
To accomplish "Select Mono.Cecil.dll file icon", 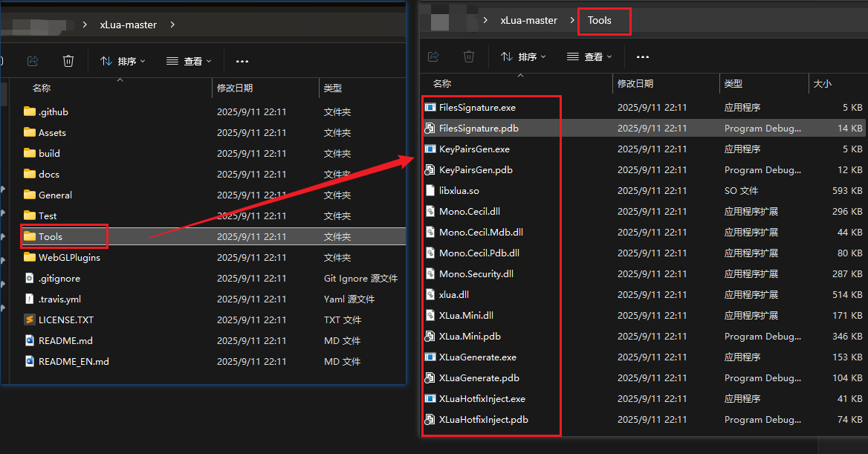I will 430,212.
